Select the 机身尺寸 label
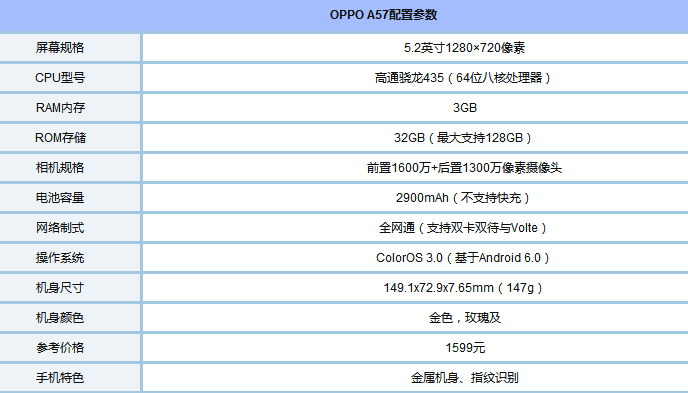This screenshot has width=688, height=393. pos(60,288)
